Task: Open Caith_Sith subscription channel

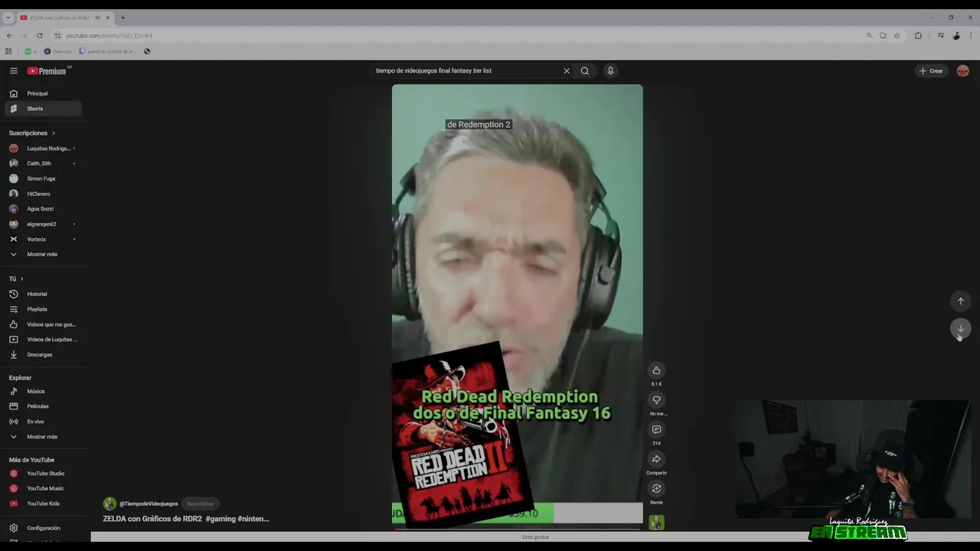Action: [43, 163]
